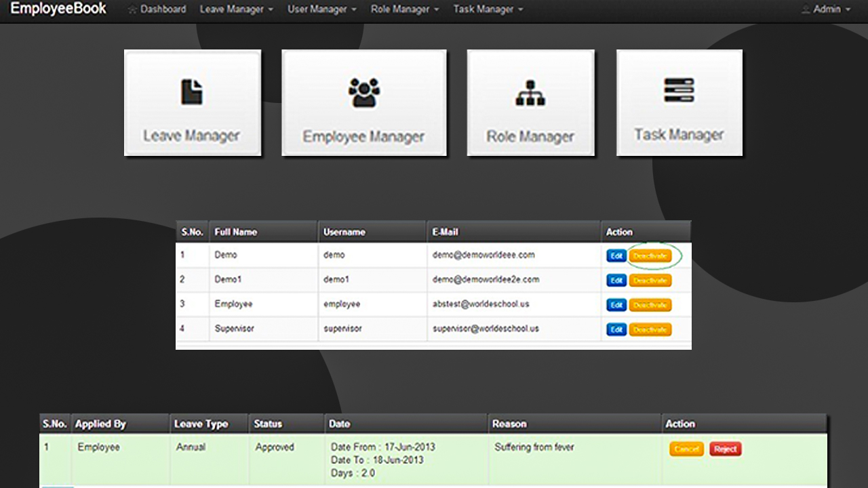Click the supervisor@worldeschool.us email cell

pos(486,329)
